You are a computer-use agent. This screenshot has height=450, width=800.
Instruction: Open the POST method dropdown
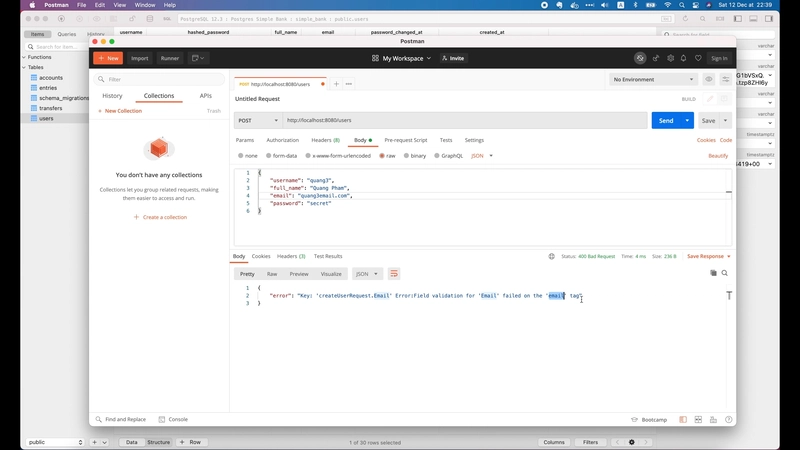coord(256,120)
